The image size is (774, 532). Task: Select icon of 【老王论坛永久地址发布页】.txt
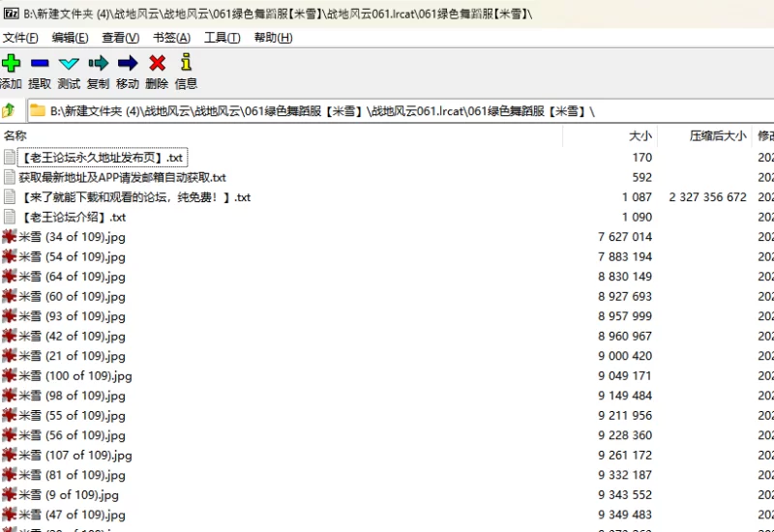point(10,158)
